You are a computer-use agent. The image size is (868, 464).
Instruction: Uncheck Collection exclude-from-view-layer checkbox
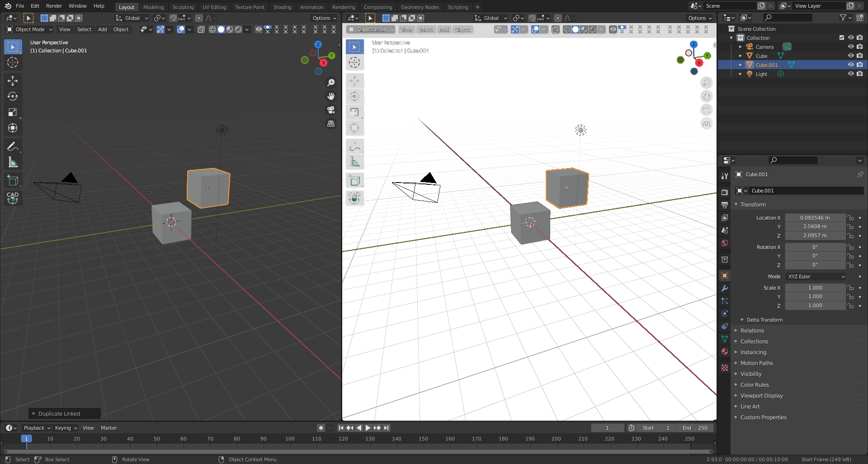pos(842,37)
